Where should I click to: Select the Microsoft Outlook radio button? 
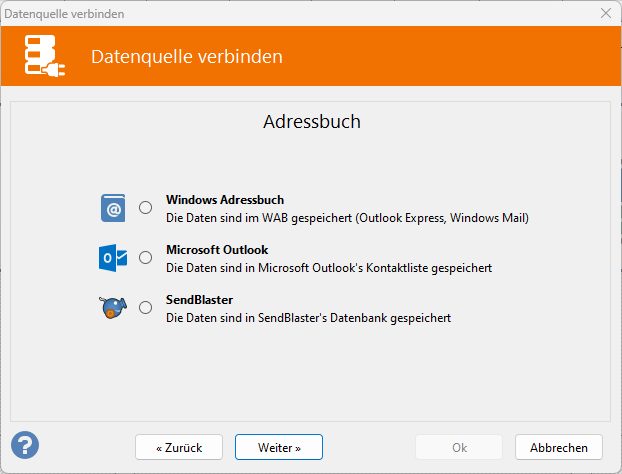[x=146, y=257]
